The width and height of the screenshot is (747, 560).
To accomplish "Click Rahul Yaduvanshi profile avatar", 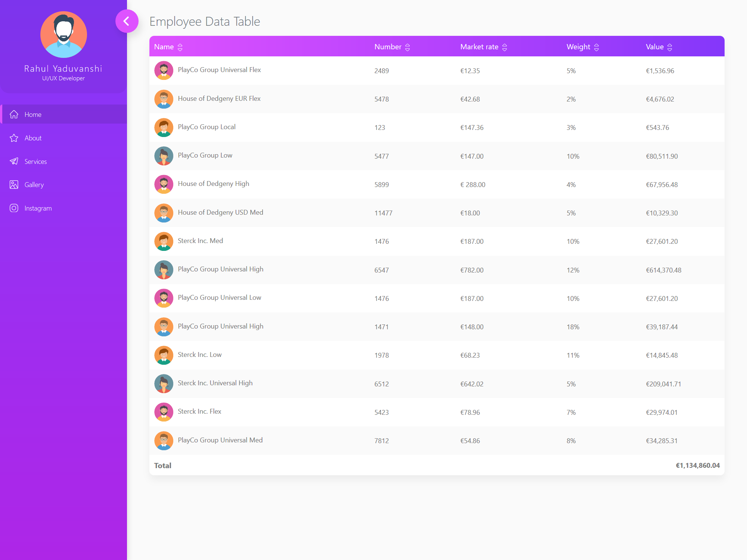I will tap(63, 35).
